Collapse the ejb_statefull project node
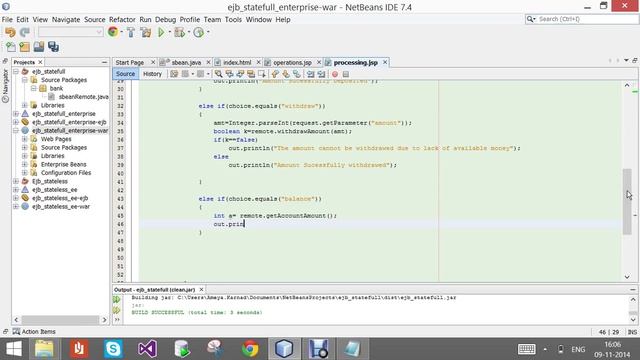This screenshot has width=640, height=360. point(16,71)
